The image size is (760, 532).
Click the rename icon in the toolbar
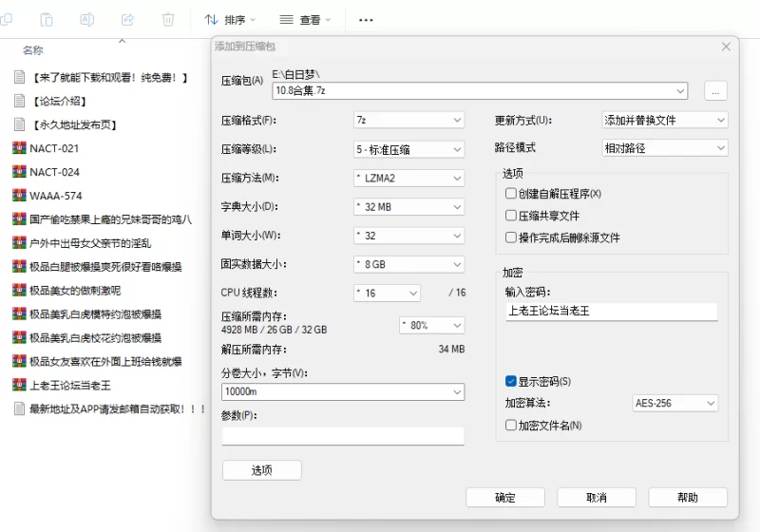[x=86, y=19]
